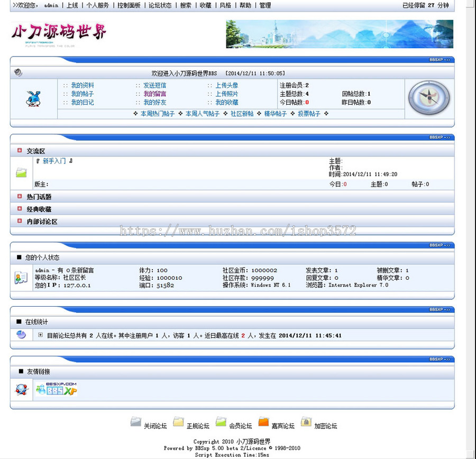Click the personal status profile card icon
Image resolution: width=476 pixels, height=459 pixels.
(x=21, y=278)
